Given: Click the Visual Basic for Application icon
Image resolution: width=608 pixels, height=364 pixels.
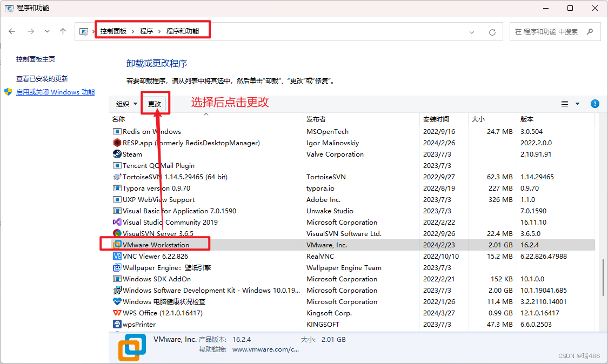Looking at the screenshot, I should click(117, 211).
